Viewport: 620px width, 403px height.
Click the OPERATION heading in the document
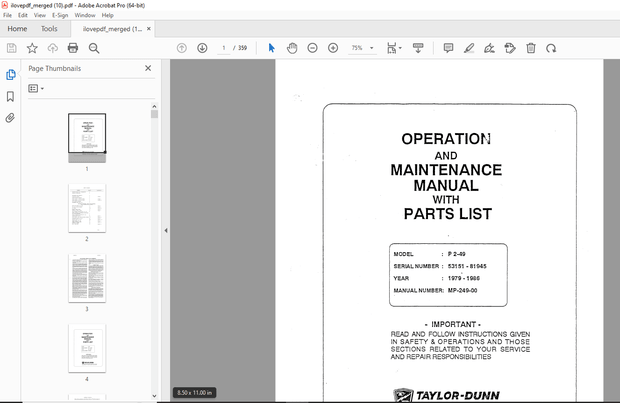pos(446,139)
